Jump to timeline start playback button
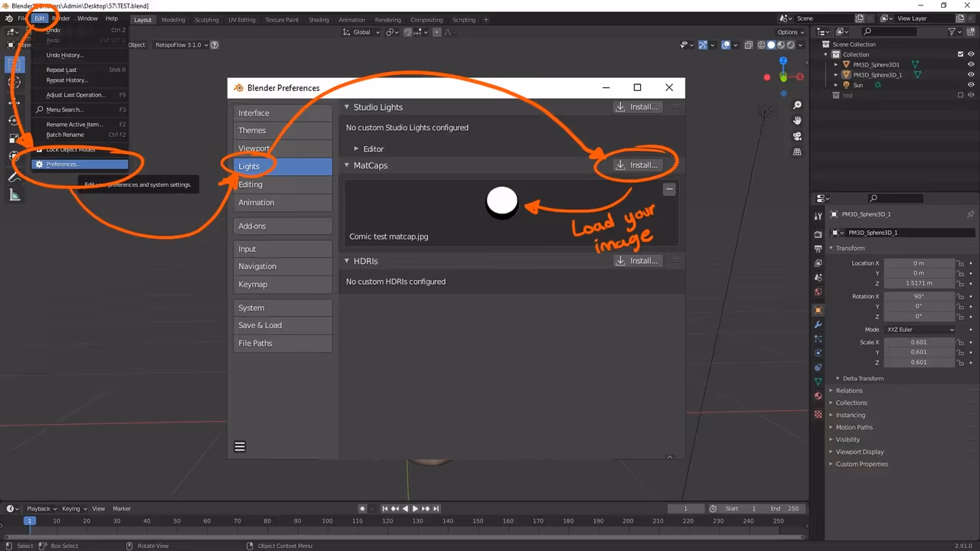This screenshot has width=980, height=551. [385, 508]
